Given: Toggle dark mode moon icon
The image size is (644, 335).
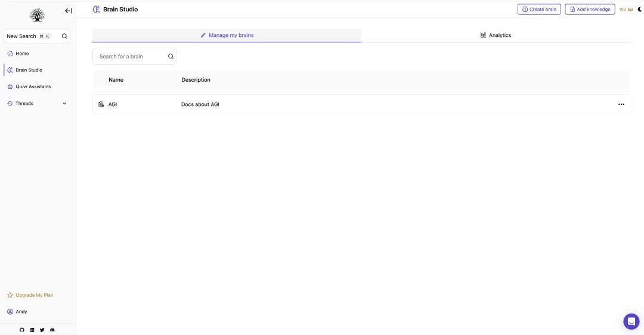Looking at the screenshot, I should coord(640,10).
